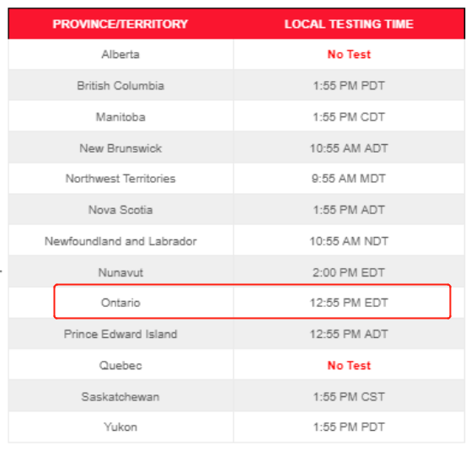Image resolution: width=476 pixels, height=451 pixels.
Task: Select the British Columbia row name
Action: (x=120, y=86)
